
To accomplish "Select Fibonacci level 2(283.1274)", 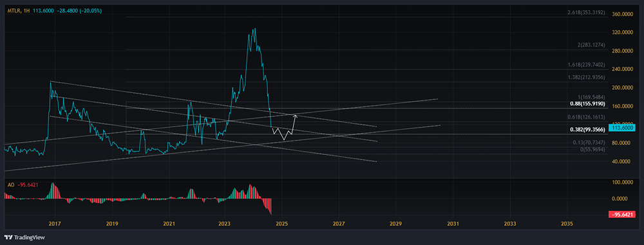I will 591,44.
